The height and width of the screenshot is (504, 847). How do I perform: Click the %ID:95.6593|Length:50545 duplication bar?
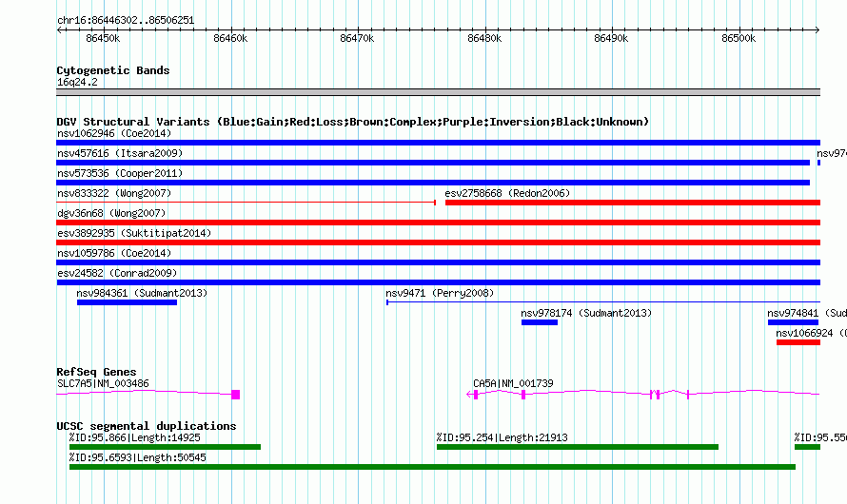(432, 467)
